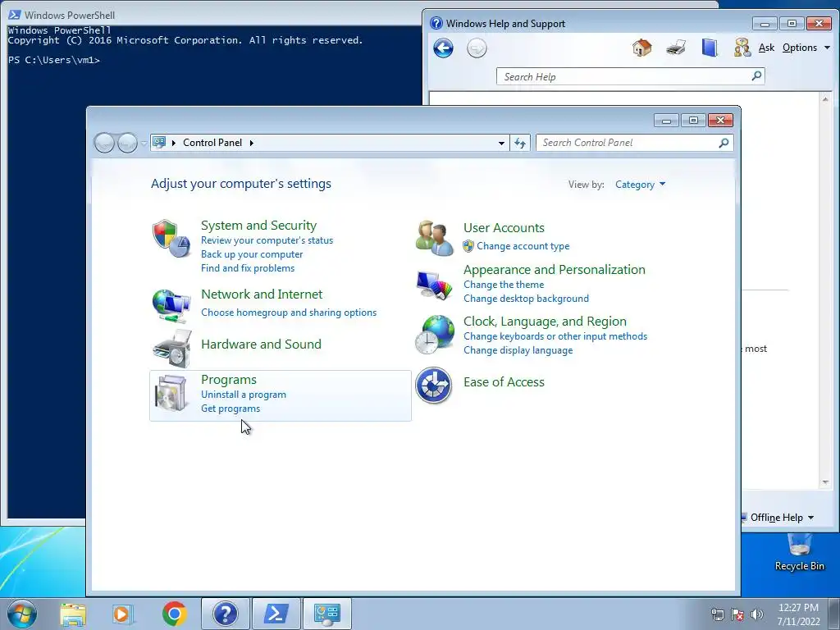Click Control Panel search magnifier icon
Viewport: 840px width, 630px height.
724,143
